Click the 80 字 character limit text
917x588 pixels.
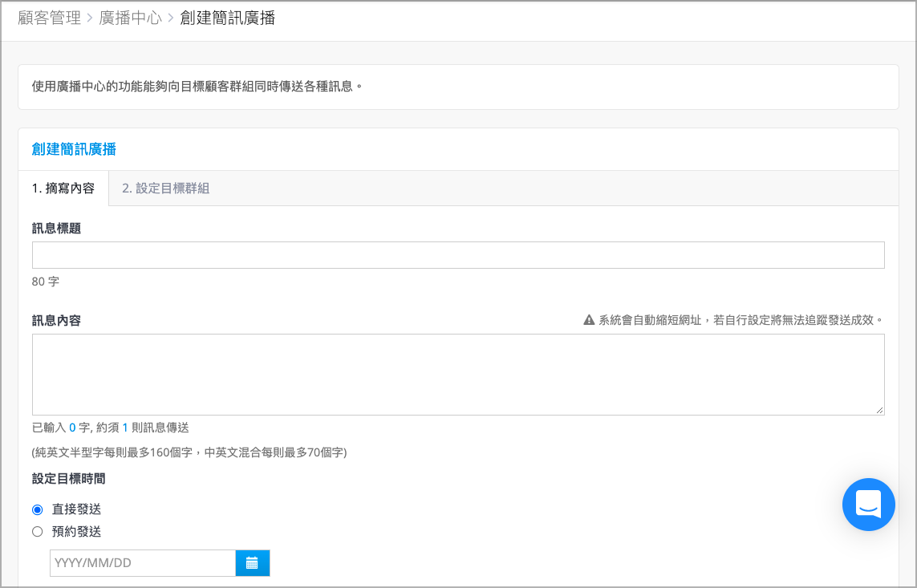point(46,282)
